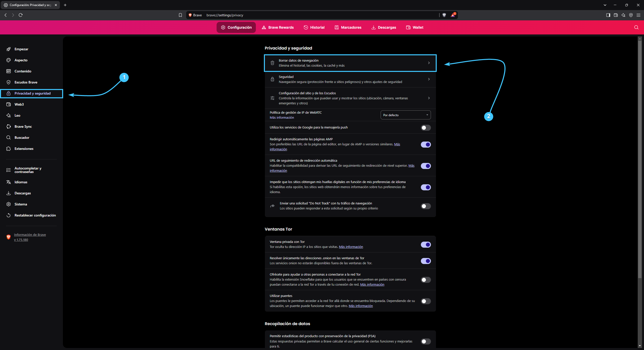The image size is (644, 350).
Task: Click the scrollbar down arrow
Action: tap(640, 346)
